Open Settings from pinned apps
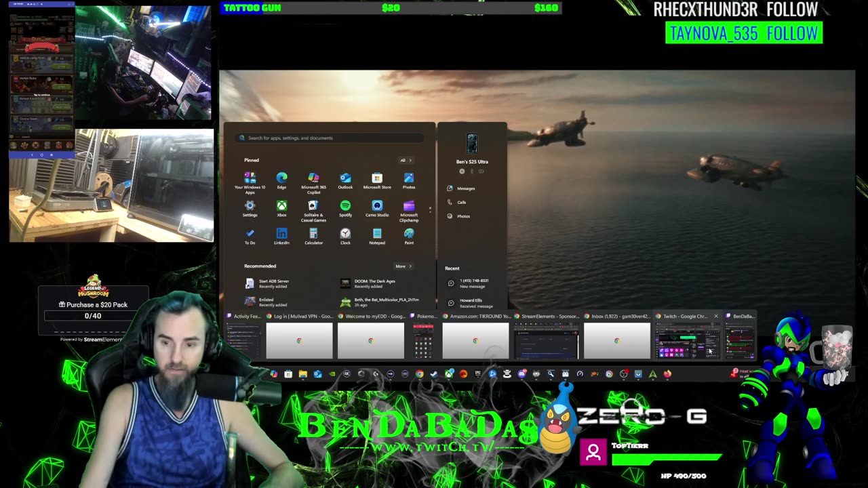 point(250,209)
